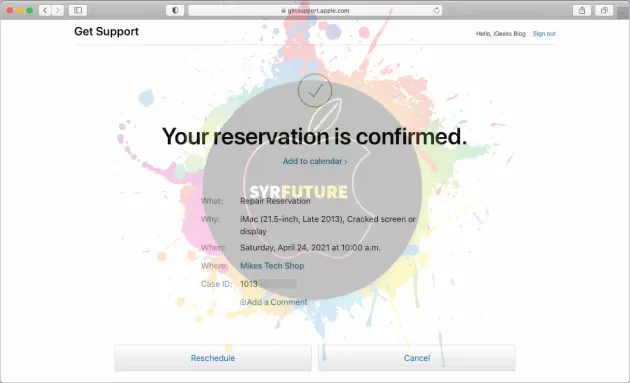Click the Case ID number 1013
The width and height of the screenshot is (630, 383).
(x=249, y=284)
